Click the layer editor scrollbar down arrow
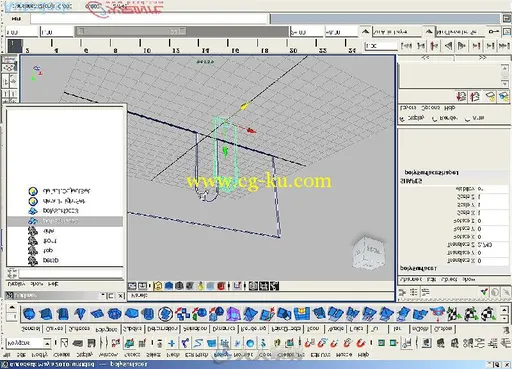 coord(505,83)
